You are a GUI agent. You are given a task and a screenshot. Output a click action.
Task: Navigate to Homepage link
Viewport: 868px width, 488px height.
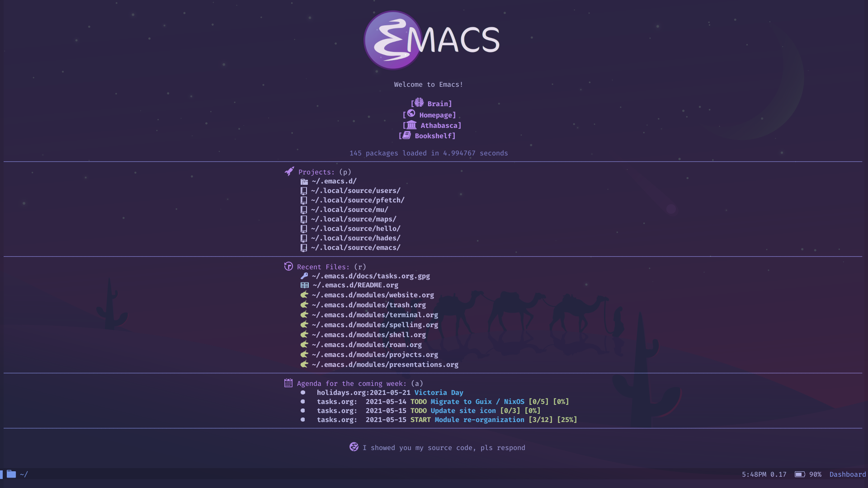(434, 114)
